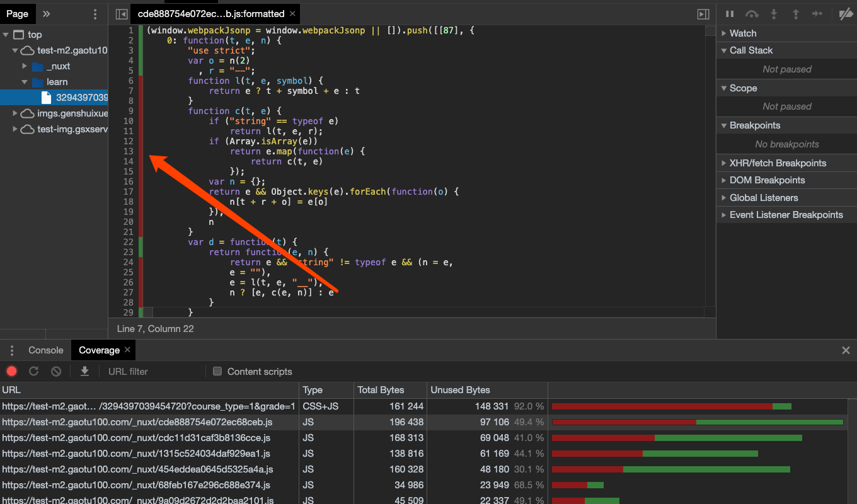This screenshot has height=504, width=857.
Task: Select the cdc11d31caf3b8136cce.js coverage row
Action: (x=424, y=438)
